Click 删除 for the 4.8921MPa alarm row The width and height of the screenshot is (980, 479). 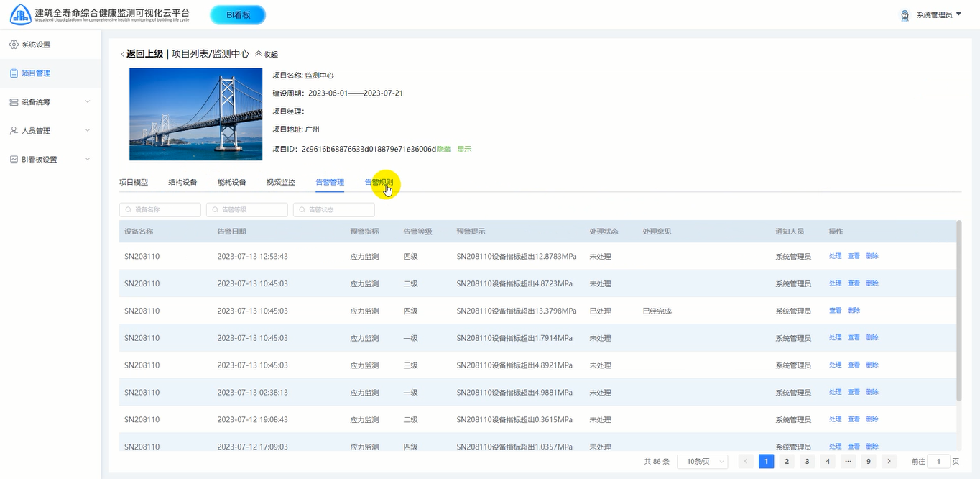tap(872, 365)
